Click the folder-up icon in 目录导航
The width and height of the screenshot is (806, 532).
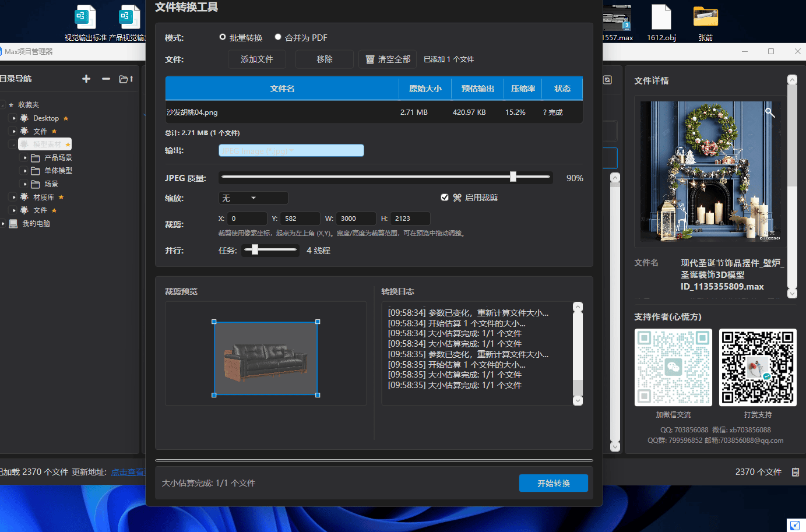[126, 79]
